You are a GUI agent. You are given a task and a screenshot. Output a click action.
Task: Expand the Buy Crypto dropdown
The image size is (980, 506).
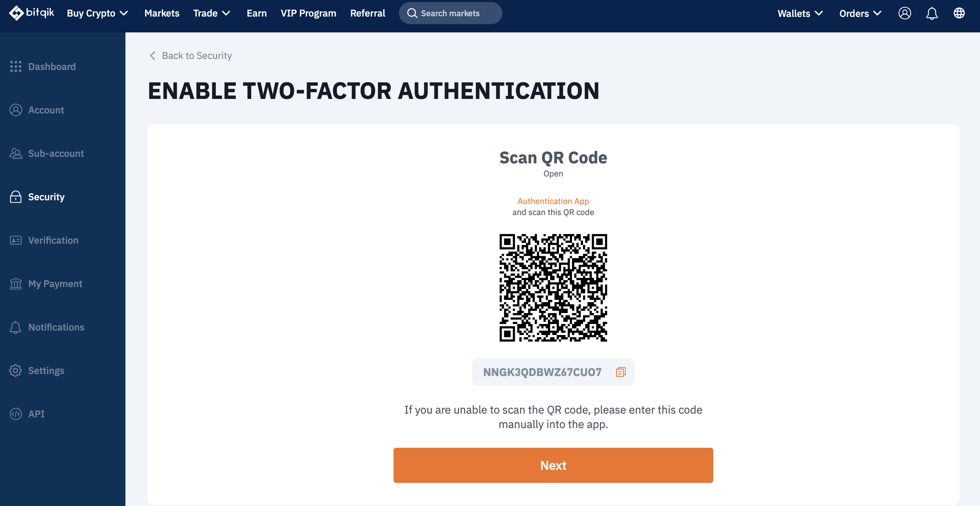point(98,13)
